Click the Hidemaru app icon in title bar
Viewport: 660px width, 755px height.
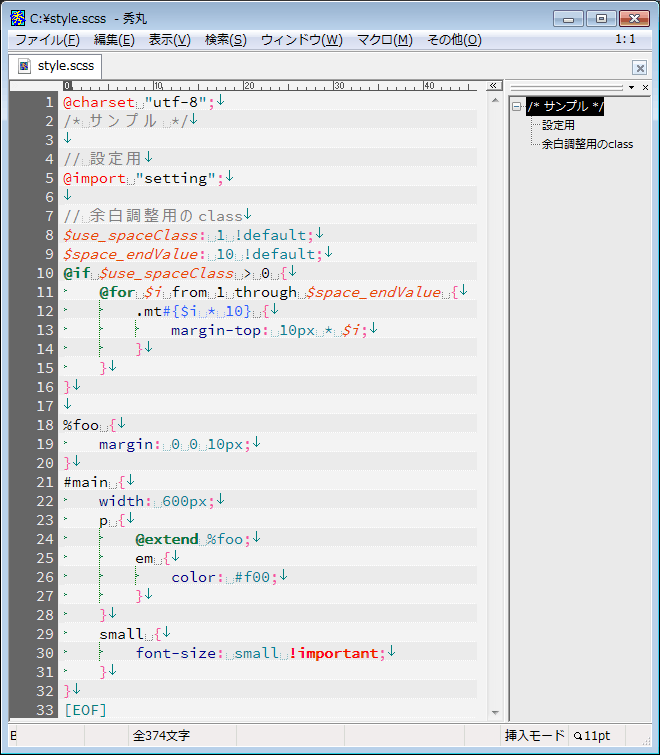point(17,18)
